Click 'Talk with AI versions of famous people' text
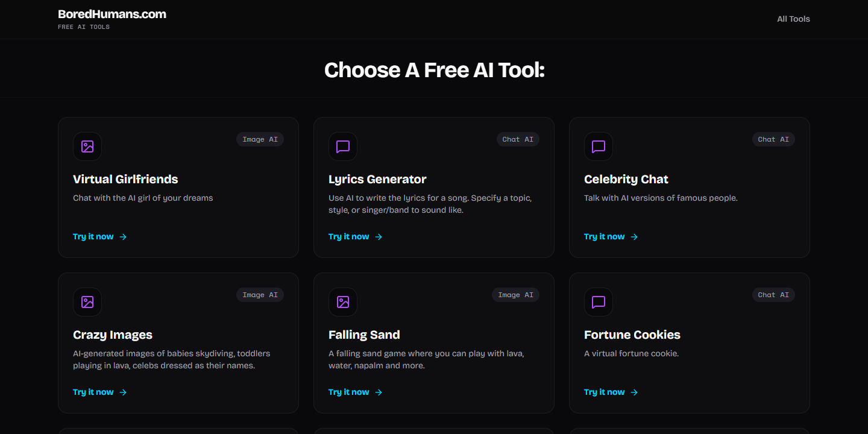 coord(661,198)
